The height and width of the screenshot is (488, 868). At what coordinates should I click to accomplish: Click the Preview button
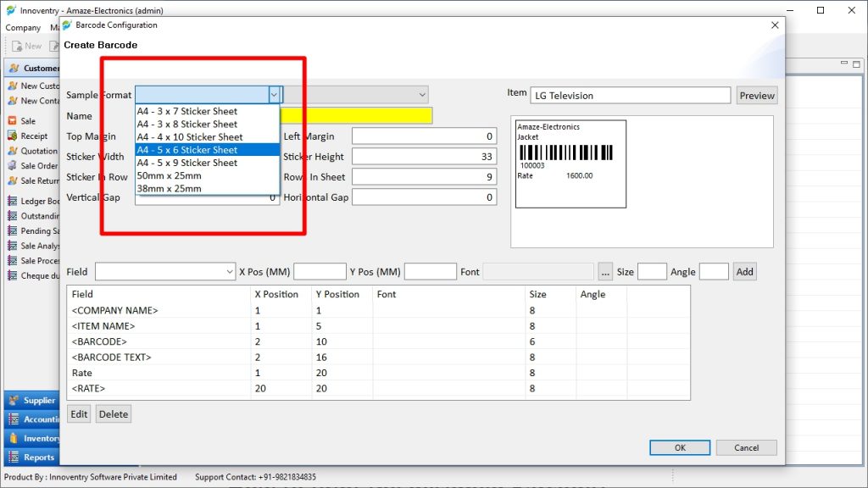(x=757, y=95)
